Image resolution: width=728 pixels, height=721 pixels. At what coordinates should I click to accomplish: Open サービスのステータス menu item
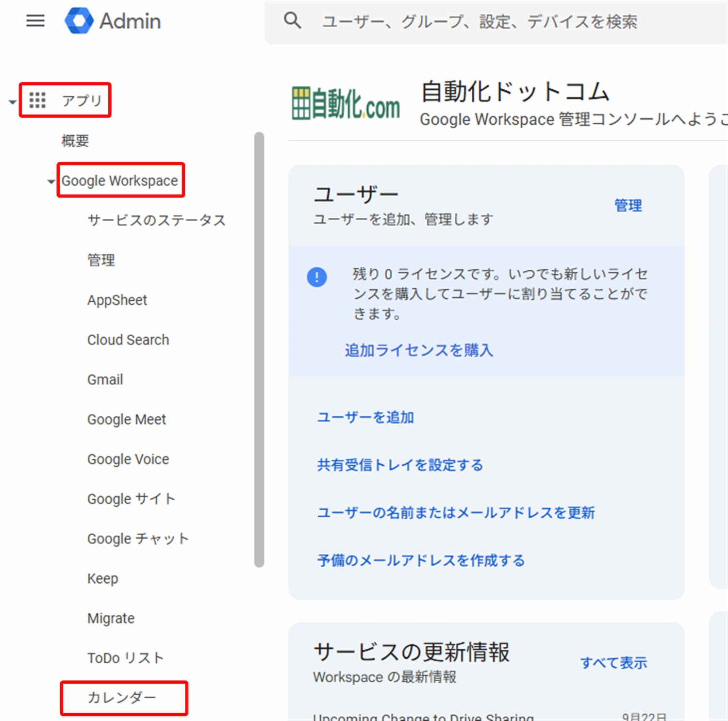point(156,220)
